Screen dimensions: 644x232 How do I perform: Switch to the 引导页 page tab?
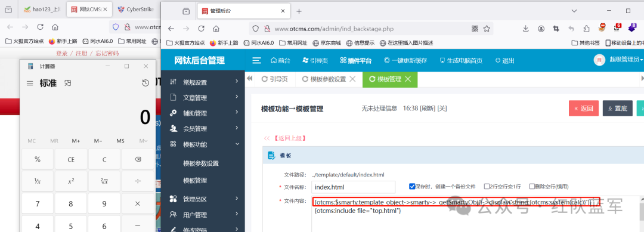[x=275, y=79]
